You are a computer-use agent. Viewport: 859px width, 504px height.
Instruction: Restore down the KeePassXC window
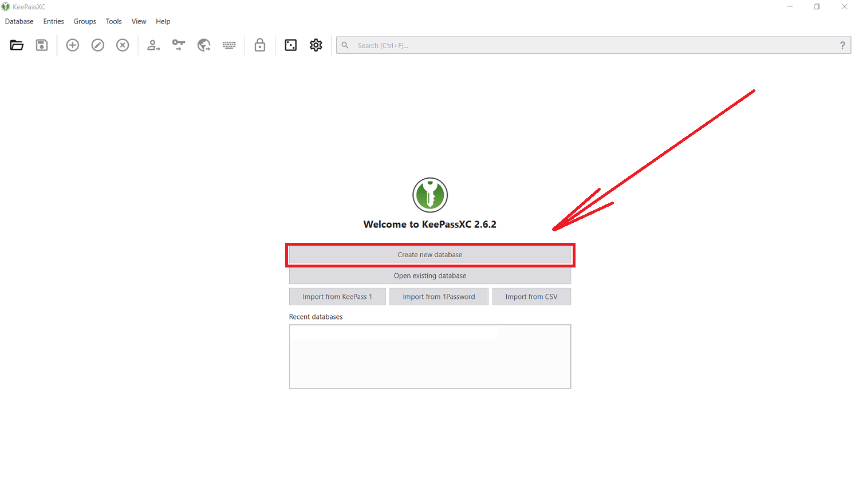point(817,7)
